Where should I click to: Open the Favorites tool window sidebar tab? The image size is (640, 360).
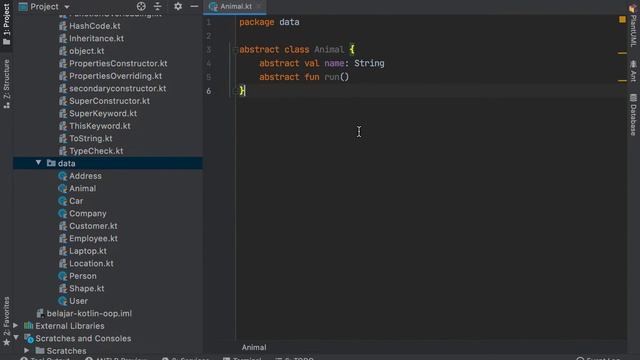tap(6, 321)
